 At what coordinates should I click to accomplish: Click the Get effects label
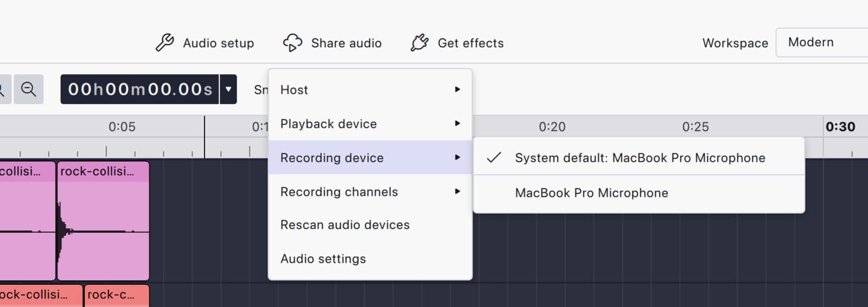[471, 43]
